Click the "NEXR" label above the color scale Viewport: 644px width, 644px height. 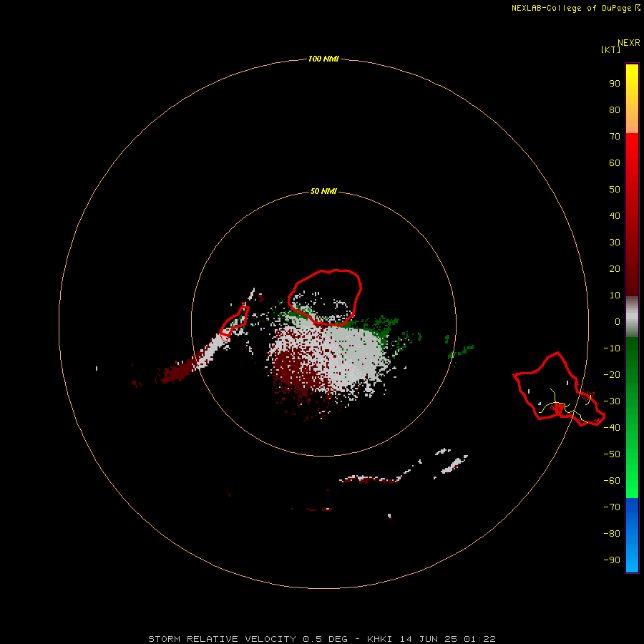[x=628, y=42]
